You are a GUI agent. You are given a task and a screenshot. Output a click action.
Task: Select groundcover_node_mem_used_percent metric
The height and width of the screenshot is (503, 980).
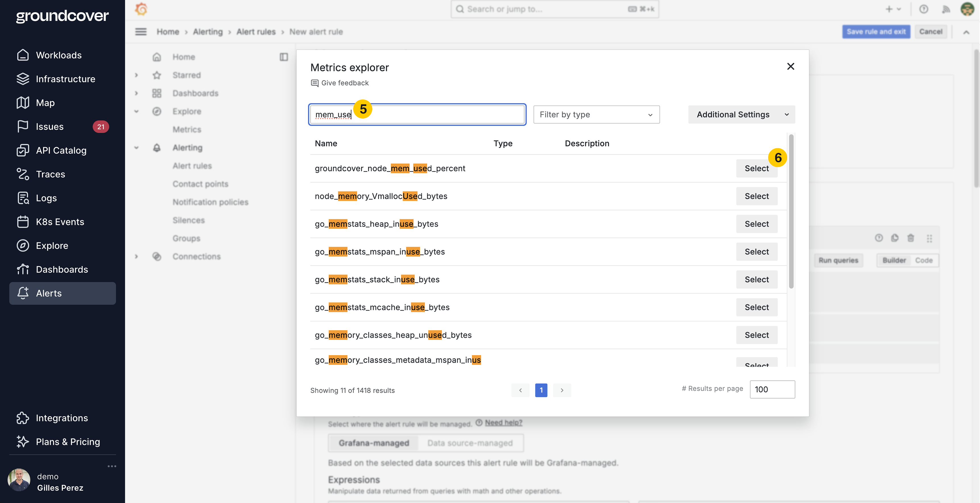coord(756,169)
